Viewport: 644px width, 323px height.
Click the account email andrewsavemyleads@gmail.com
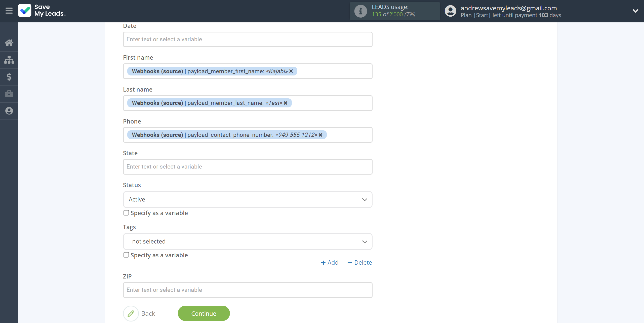[509, 8]
